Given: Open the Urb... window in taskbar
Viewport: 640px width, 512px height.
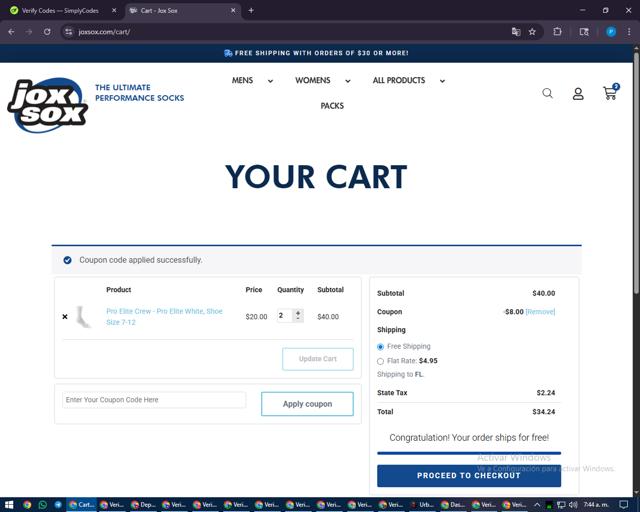Looking at the screenshot, I should (x=422, y=505).
